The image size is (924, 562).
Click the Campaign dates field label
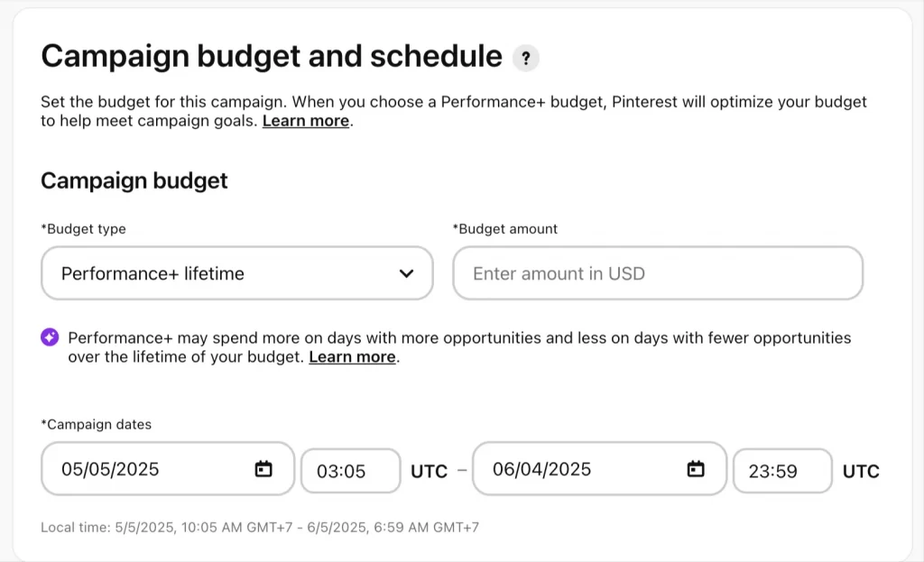pos(96,425)
